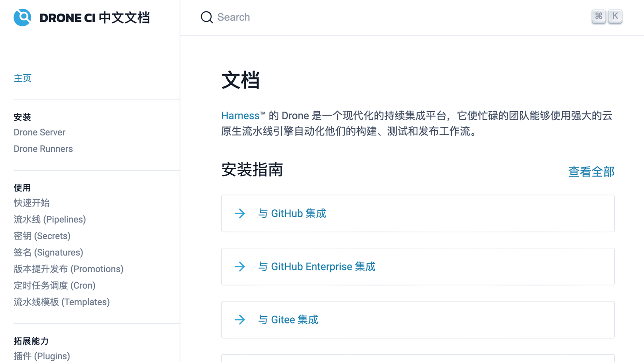Click the K key shortcut badge

615,16
